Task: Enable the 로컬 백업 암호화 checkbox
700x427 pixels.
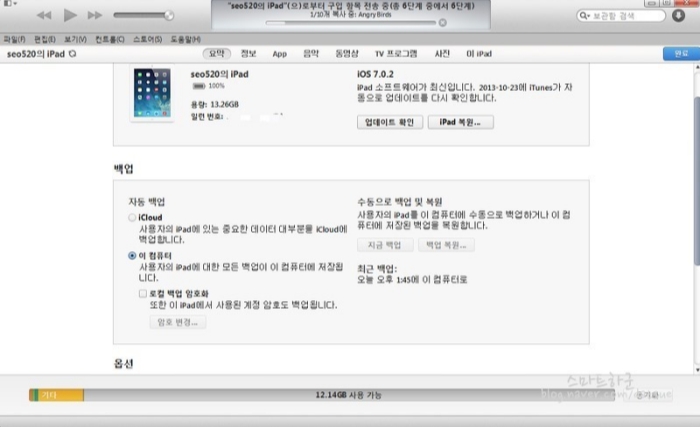Action: pyautogui.click(x=143, y=294)
